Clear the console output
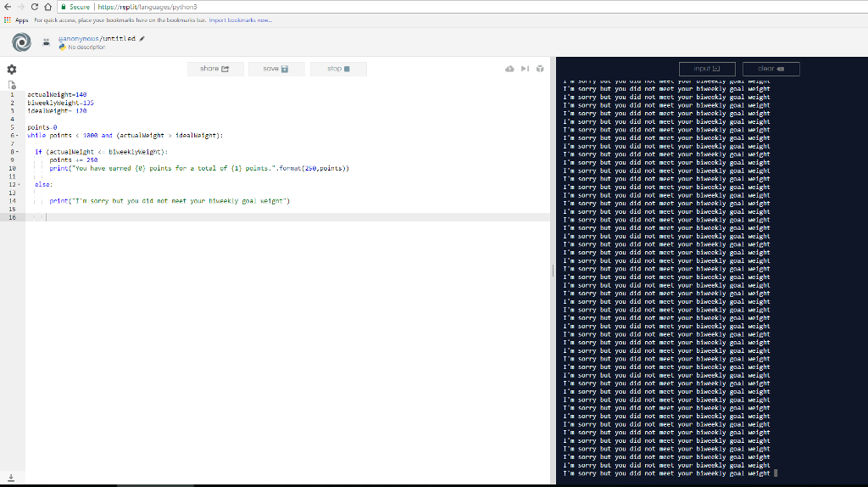868x487 pixels. (771, 69)
